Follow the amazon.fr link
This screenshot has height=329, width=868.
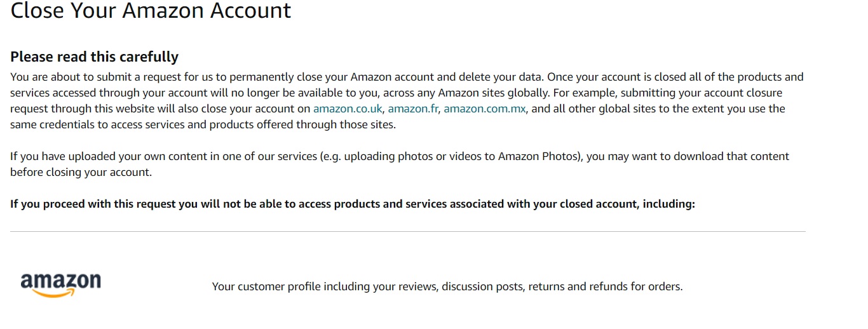coord(413,109)
